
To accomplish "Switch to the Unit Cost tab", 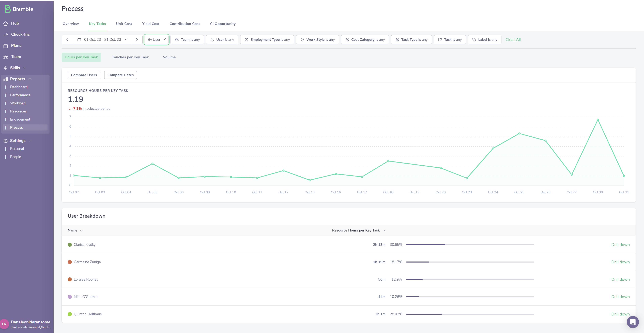I will tap(124, 24).
